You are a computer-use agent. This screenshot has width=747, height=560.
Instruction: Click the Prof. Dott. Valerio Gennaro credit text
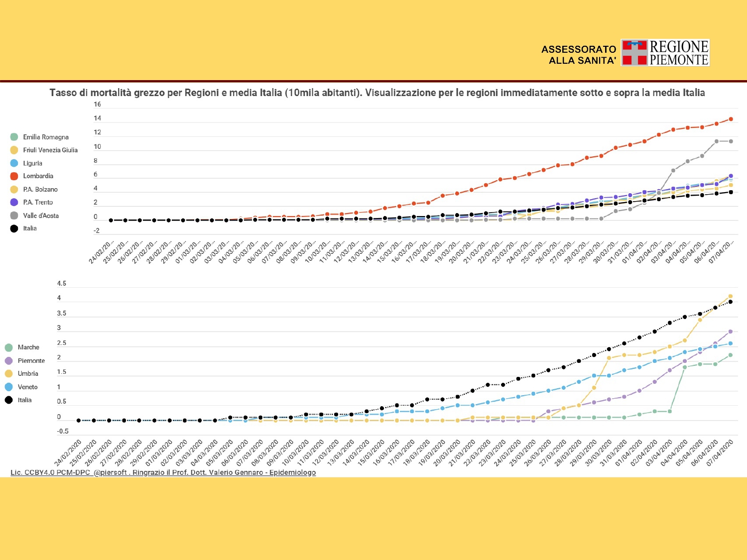[224, 472]
